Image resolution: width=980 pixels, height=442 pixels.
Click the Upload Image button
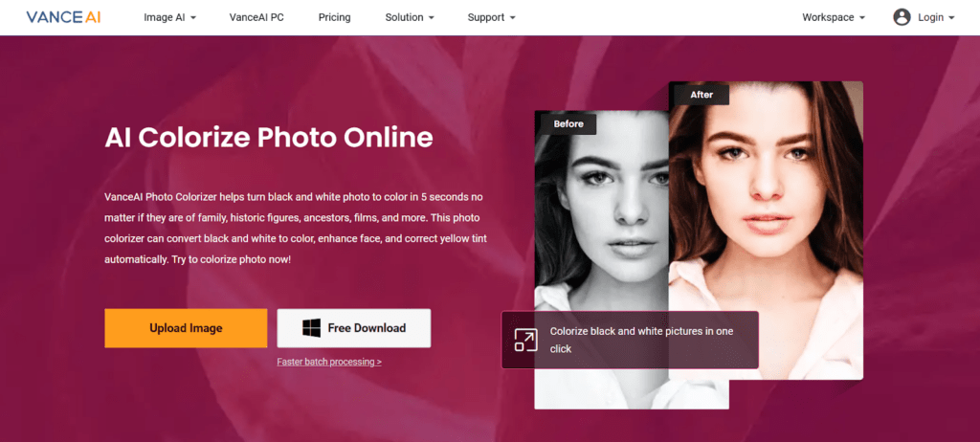[186, 327]
